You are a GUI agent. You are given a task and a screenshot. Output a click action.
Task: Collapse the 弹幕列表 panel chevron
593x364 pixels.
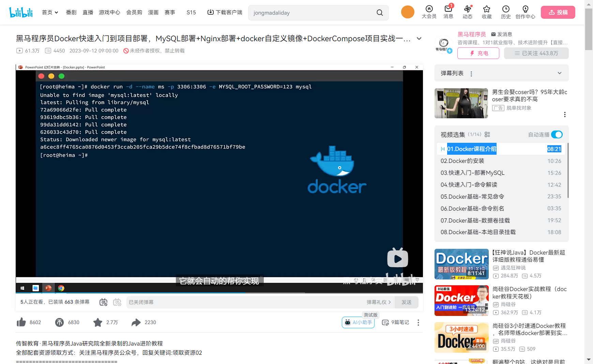(559, 73)
